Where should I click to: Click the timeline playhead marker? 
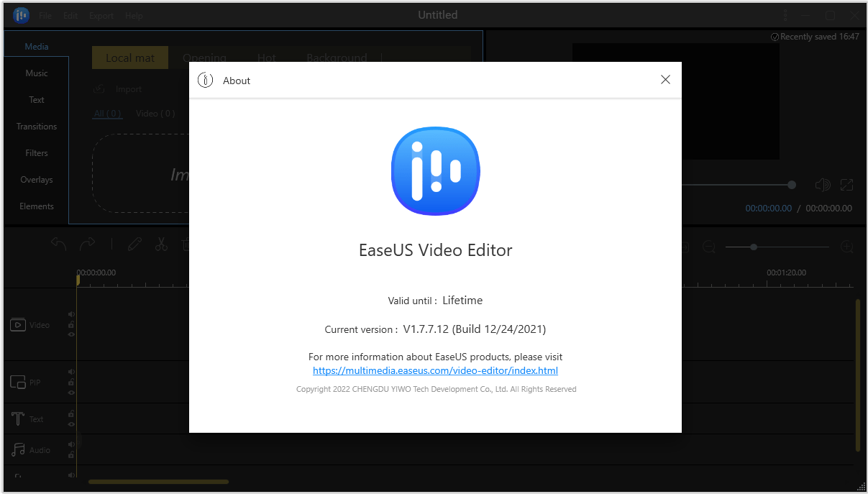78,281
